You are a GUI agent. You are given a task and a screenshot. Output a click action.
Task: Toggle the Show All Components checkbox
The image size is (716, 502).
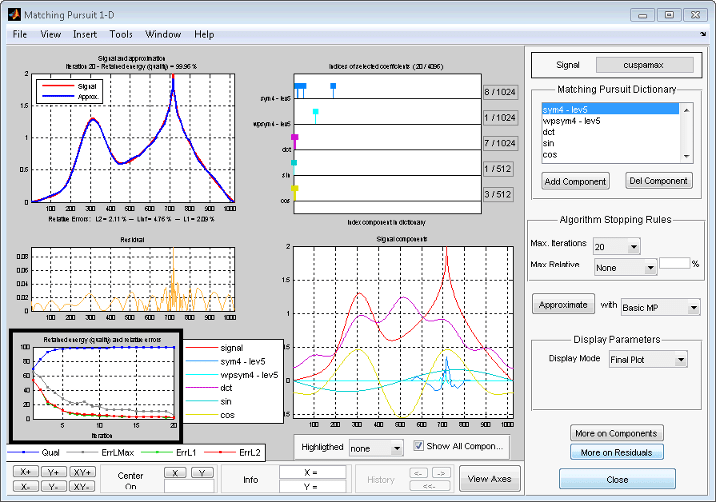tap(420, 446)
